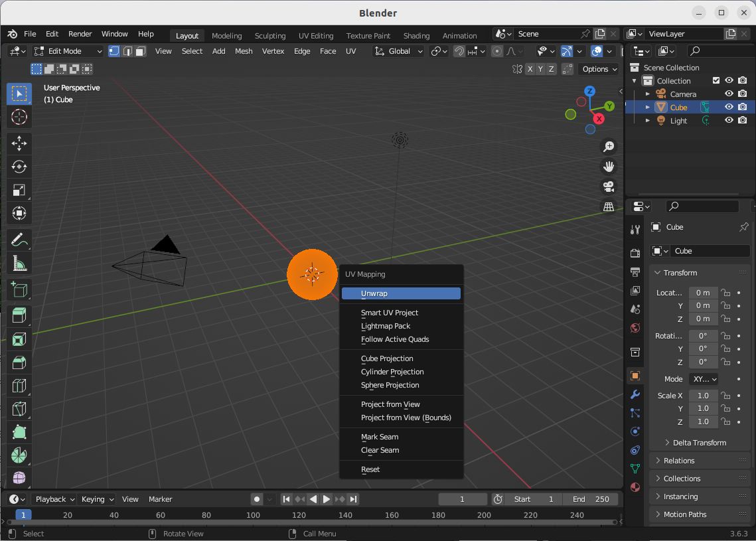This screenshot has width=756, height=541.
Task: Zoom the viewport with magnifier icon
Action: [609, 147]
